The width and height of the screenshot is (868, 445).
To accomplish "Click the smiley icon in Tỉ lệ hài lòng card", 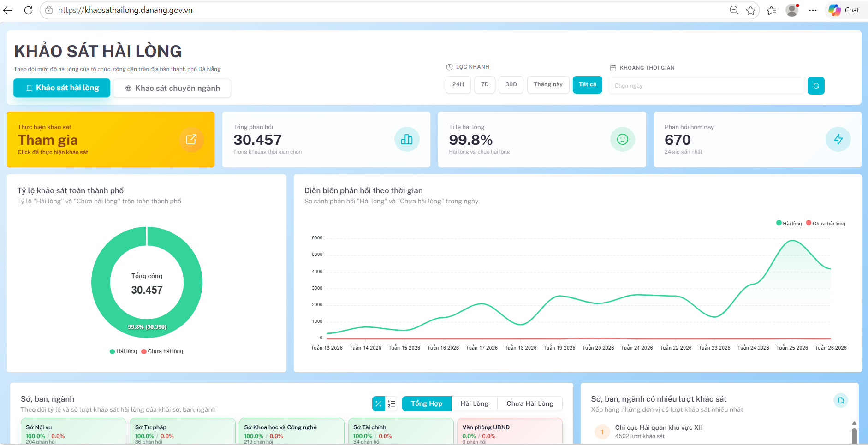I will point(623,139).
